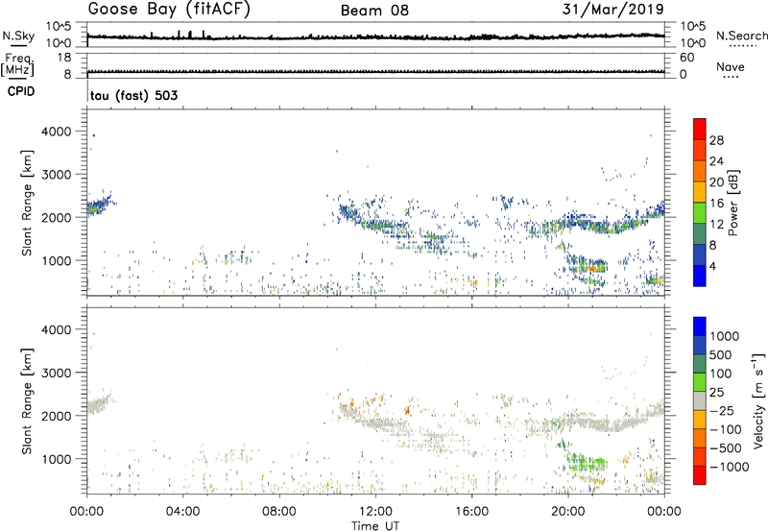
Task: Click 'Slant Range [km]' label of velocity panel
Action: click(27, 400)
